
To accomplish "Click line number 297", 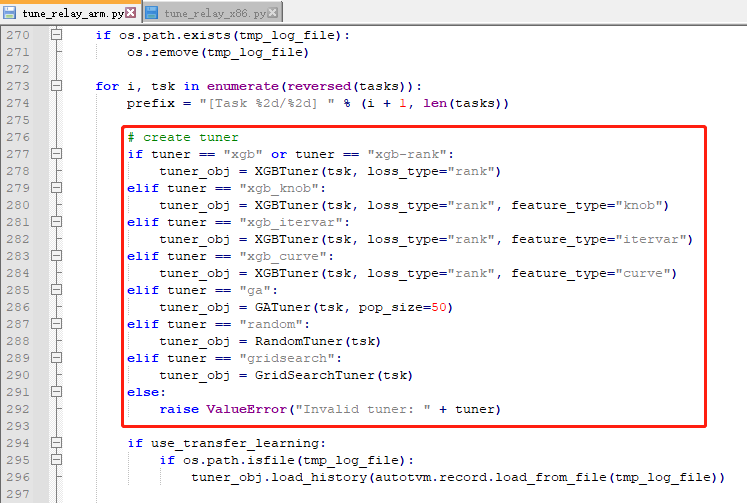I will point(18,494).
